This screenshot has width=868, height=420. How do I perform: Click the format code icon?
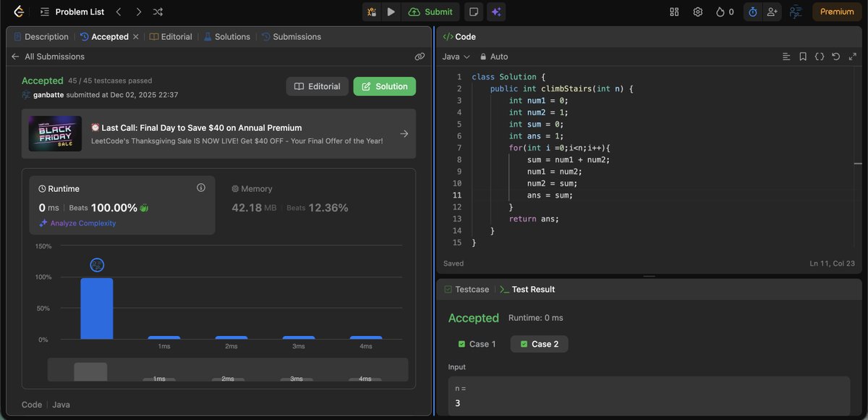(x=787, y=56)
